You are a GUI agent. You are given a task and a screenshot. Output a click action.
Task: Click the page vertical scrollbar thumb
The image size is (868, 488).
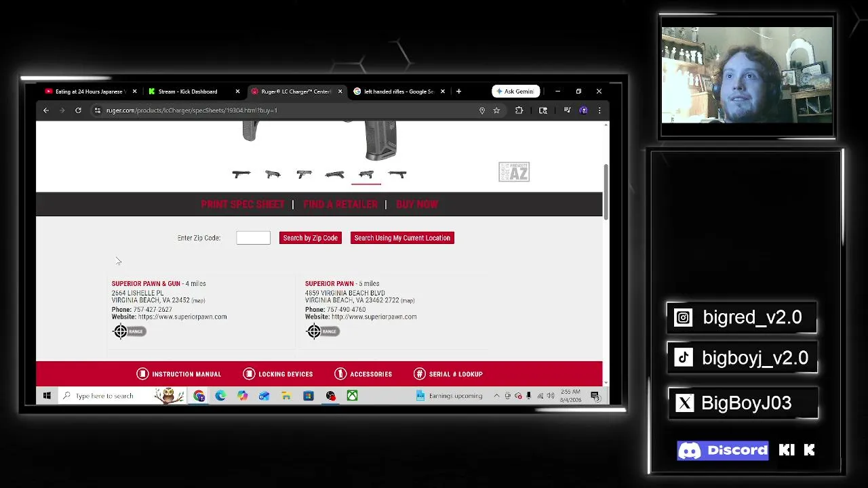coord(606,191)
